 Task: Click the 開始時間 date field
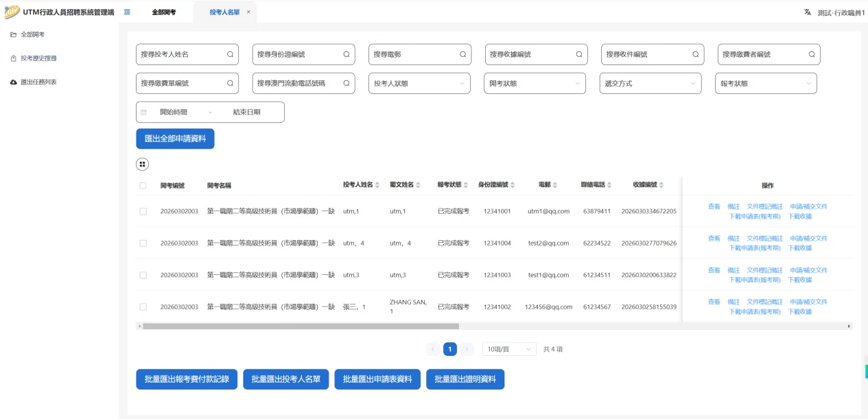tap(174, 112)
